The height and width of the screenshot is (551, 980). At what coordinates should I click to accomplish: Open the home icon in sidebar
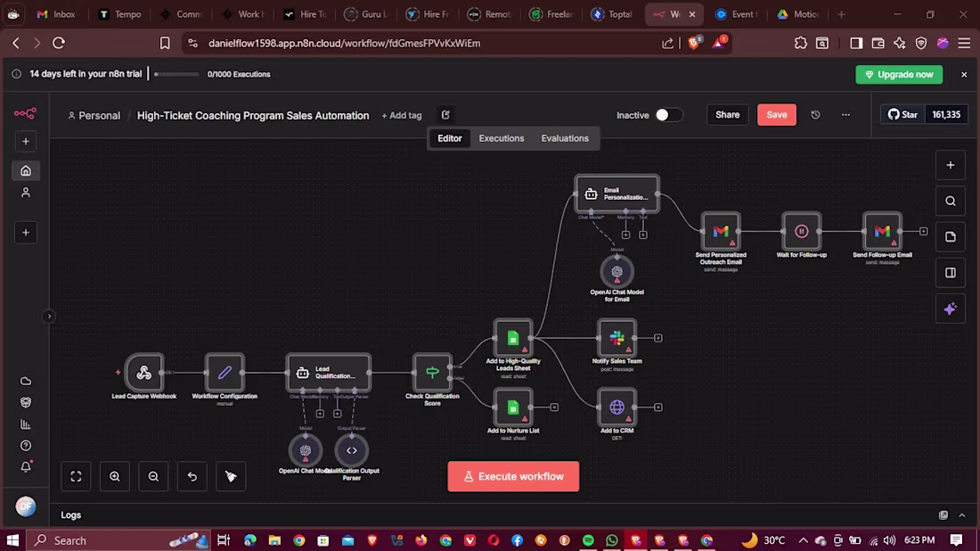tap(26, 171)
